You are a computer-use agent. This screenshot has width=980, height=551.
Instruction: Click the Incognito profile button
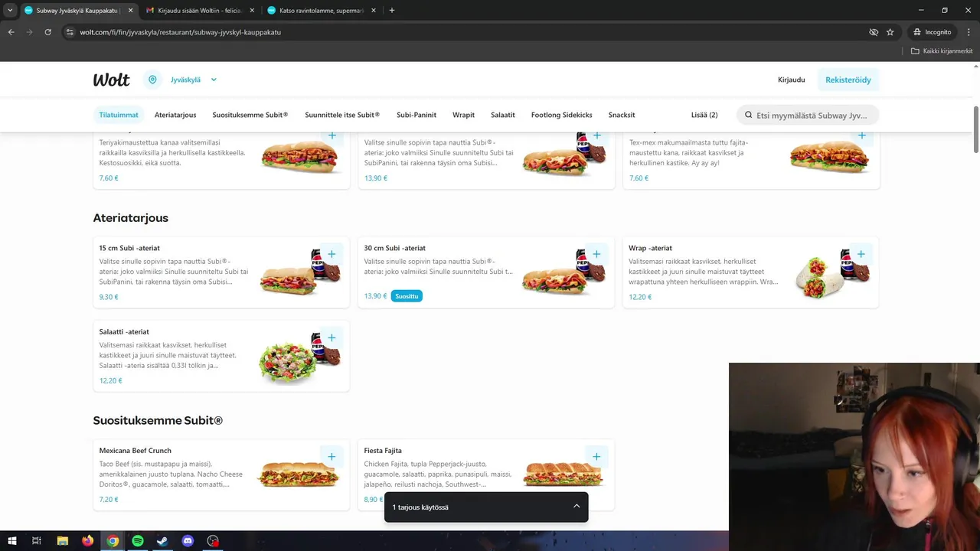[x=933, y=32]
